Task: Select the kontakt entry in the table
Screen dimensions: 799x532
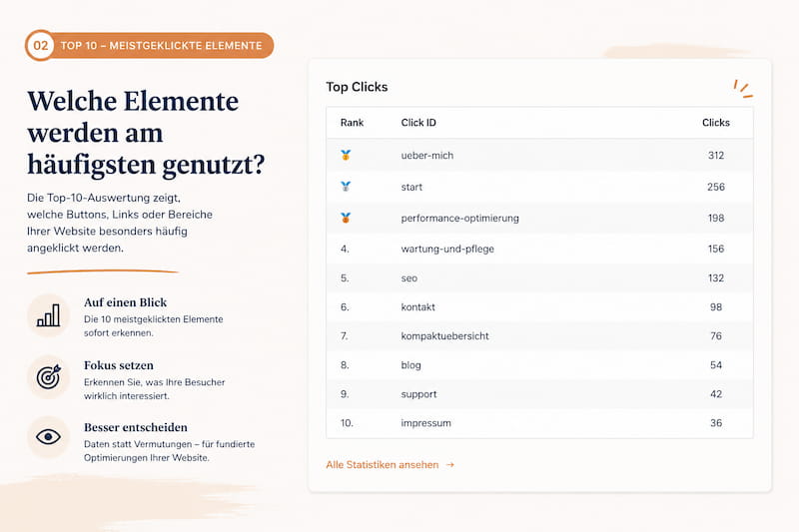Action: [539, 307]
